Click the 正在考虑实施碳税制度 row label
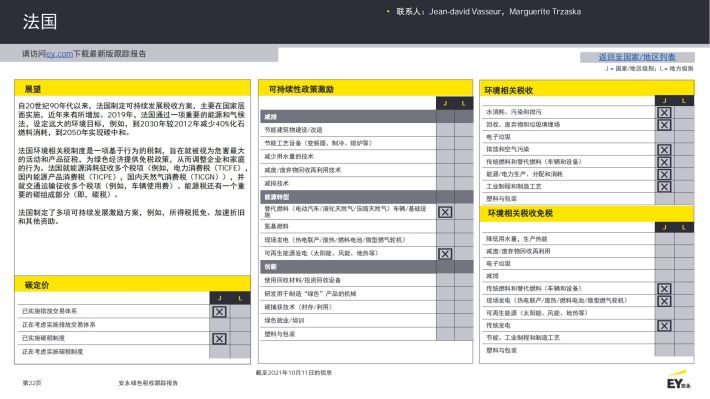The image size is (710, 399). coord(53,351)
